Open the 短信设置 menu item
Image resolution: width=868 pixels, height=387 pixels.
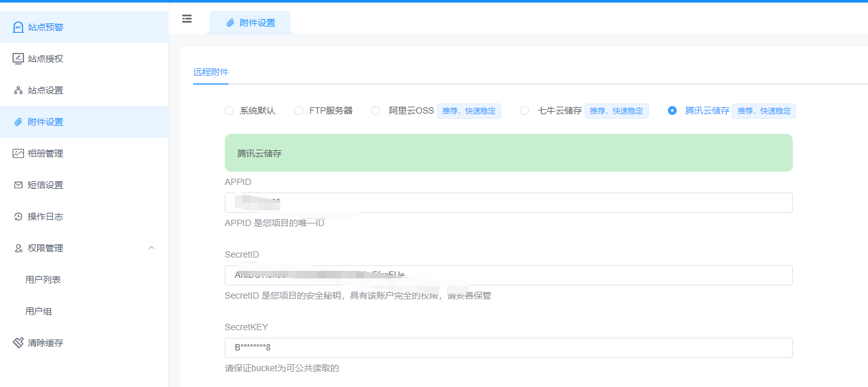tap(84, 185)
